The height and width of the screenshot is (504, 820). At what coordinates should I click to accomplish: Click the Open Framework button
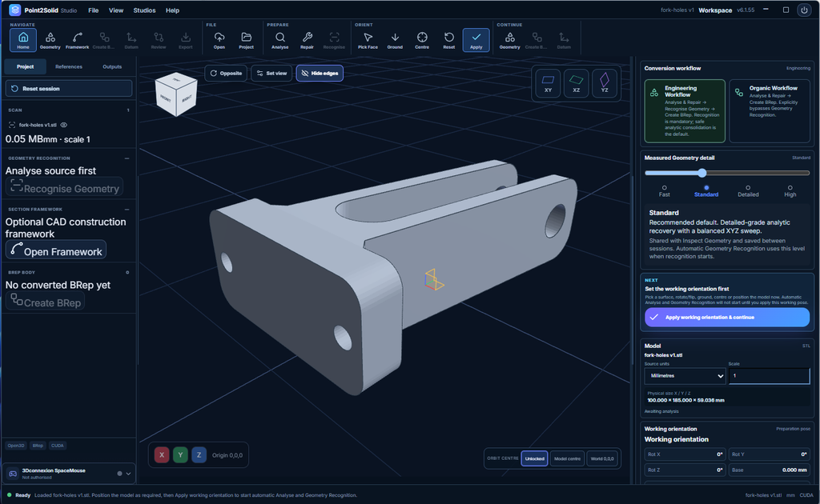pyautogui.click(x=56, y=250)
